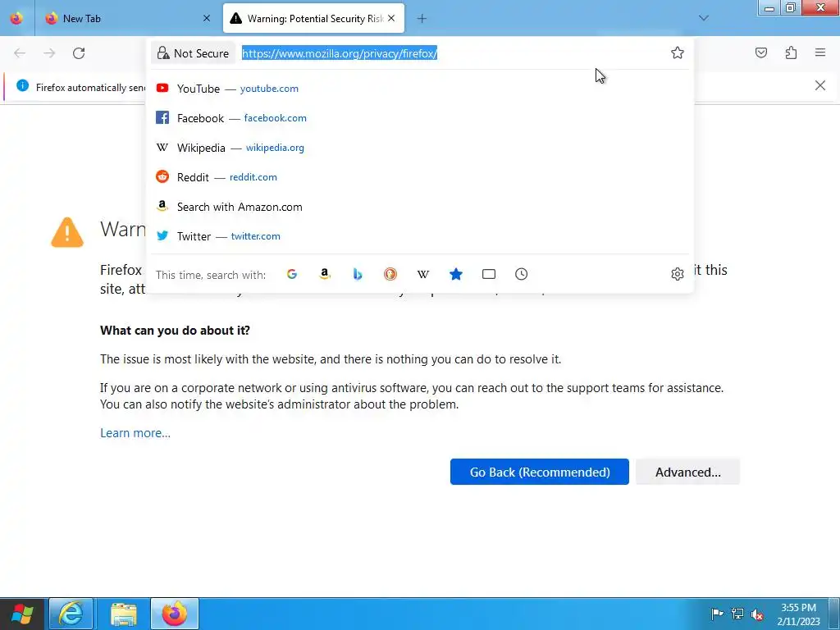Open a new tab with plus button

tap(422, 19)
